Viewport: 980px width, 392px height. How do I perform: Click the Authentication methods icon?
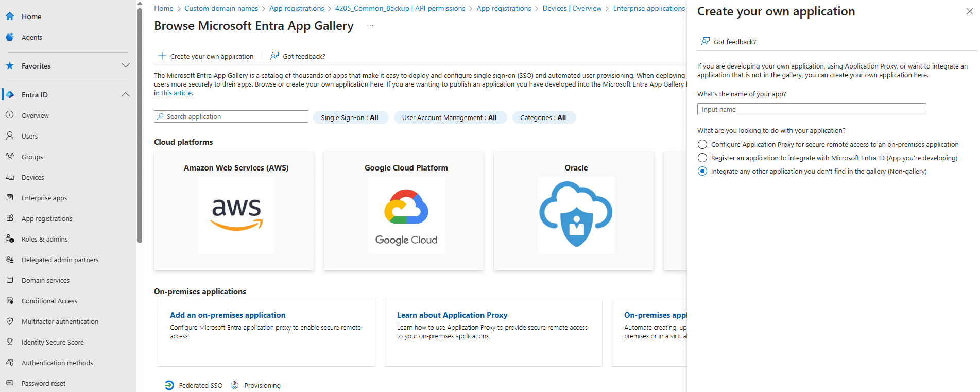coord(10,363)
